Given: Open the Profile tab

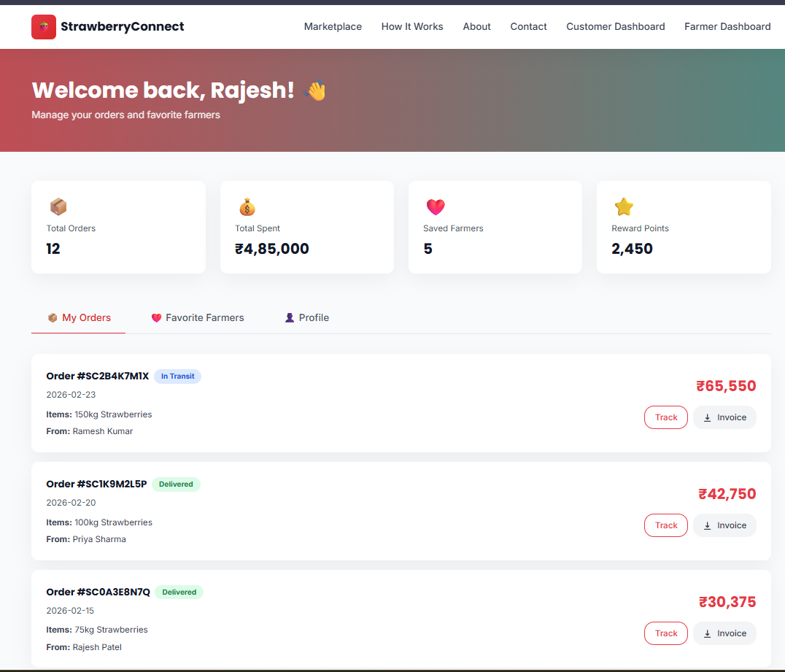Looking at the screenshot, I should [307, 318].
